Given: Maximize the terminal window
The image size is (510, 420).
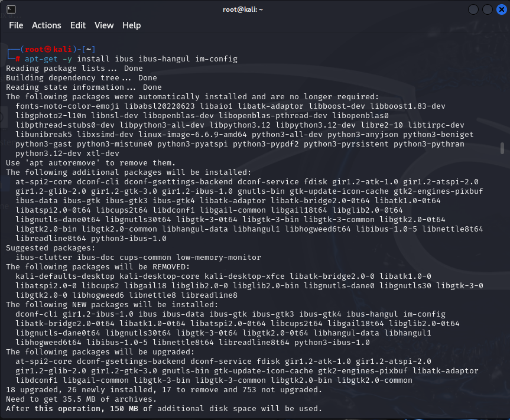Looking at the screenshot, I should (487, 9).
